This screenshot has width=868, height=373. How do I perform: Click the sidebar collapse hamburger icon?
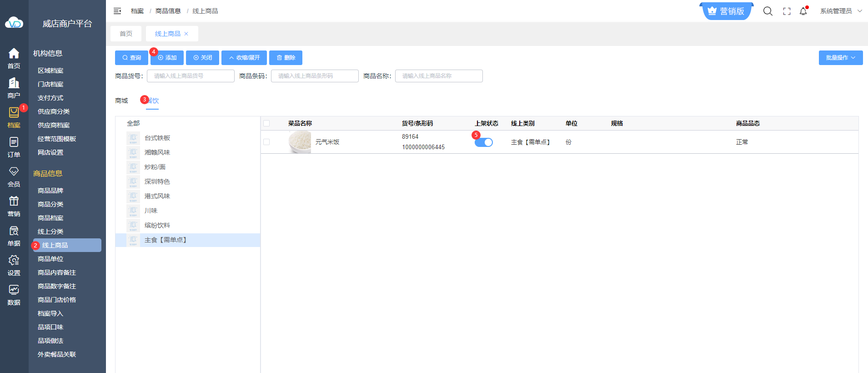pyautogui.click(x=117, y=11)
